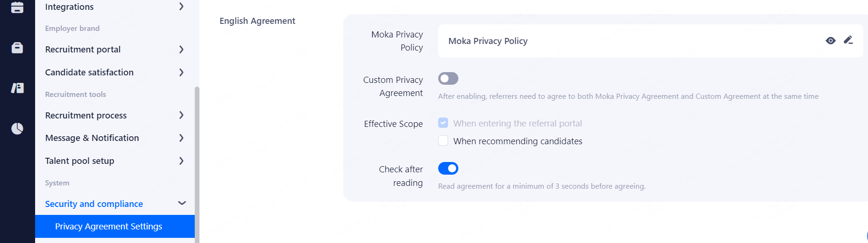868x243 pixels.
Task: Click 'When entering the referral portal' checkbox
Action: (443, 123)
